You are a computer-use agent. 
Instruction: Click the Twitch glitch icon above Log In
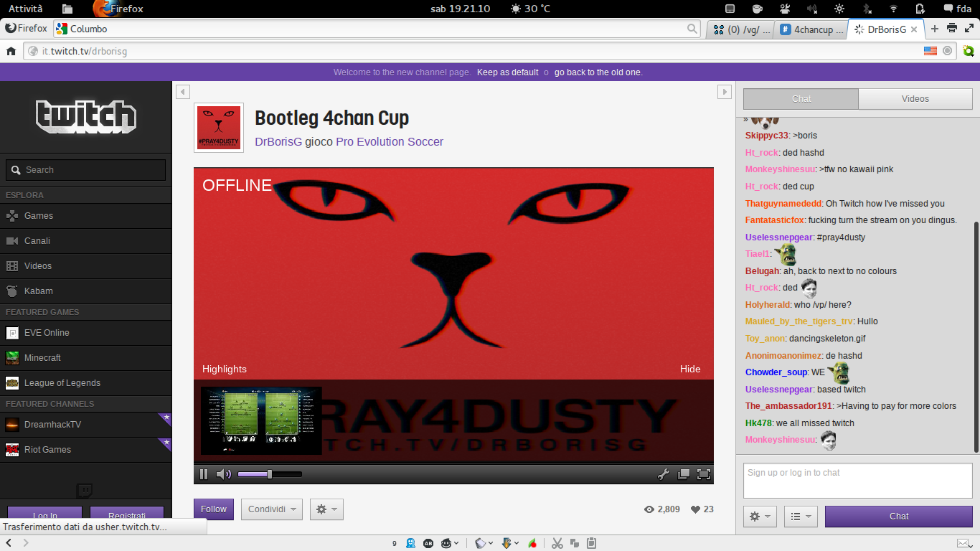85,491
